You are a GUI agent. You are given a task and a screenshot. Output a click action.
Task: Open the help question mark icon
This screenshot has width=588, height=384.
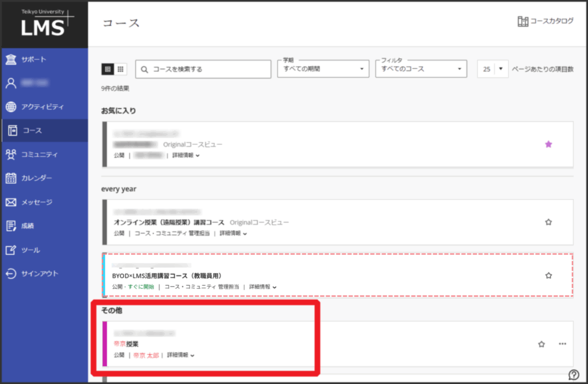pos(573,375)
